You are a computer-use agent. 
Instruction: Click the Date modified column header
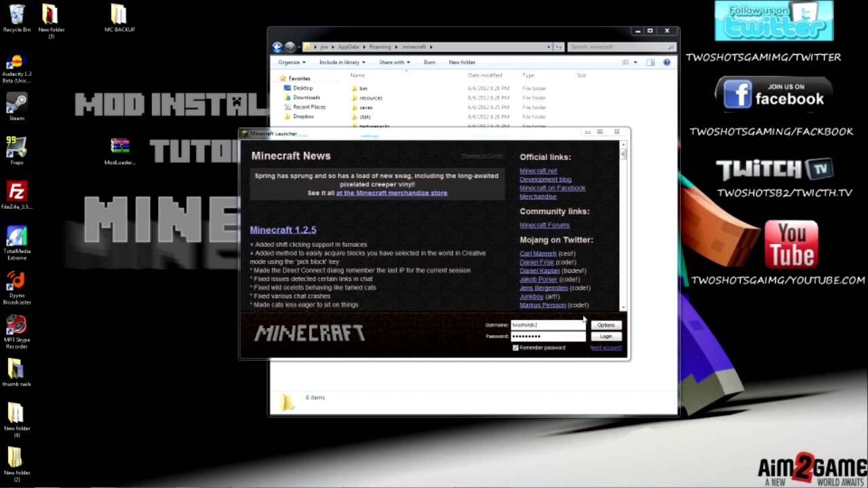pyautogui.click(x=485, y=75)
